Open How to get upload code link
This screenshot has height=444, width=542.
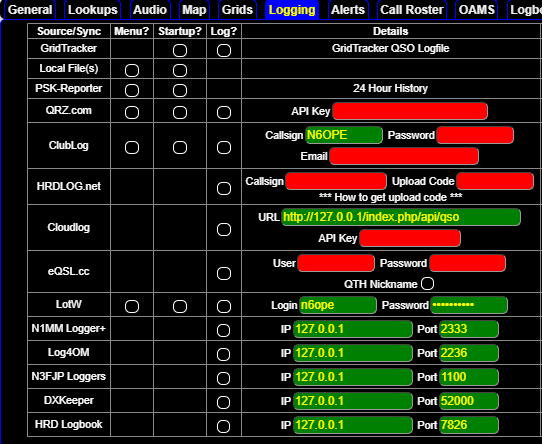point(390,197)
